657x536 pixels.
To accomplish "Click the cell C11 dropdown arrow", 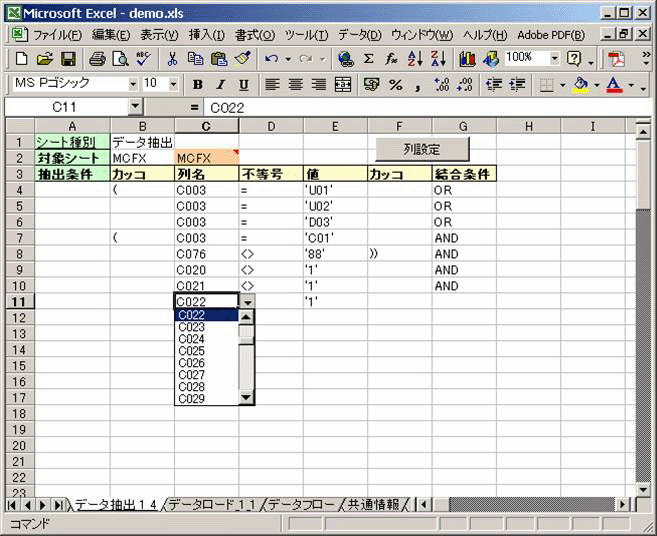I will [248, 301].
